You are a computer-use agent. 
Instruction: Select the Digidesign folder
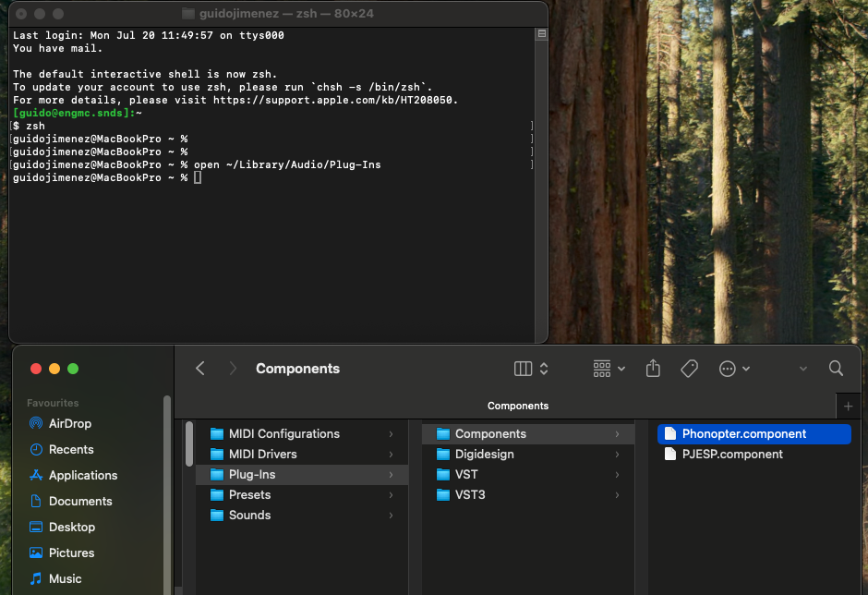(x=528, y=455)
